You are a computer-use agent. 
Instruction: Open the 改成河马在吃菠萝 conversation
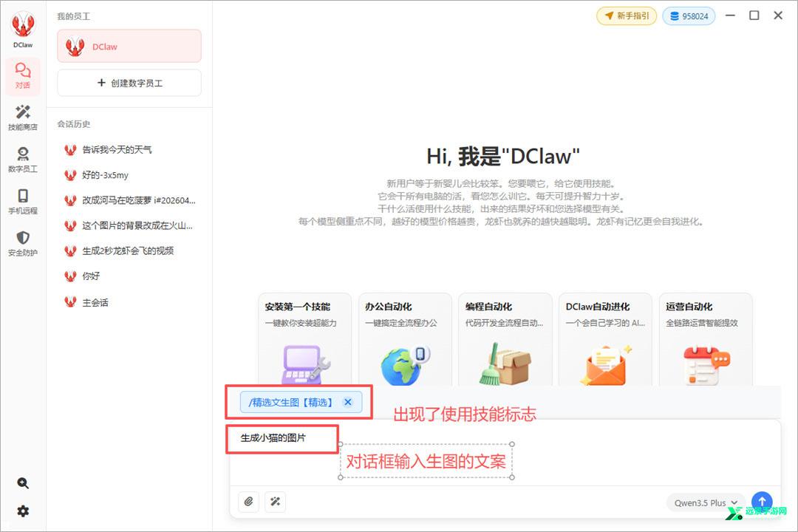(129, 200)
